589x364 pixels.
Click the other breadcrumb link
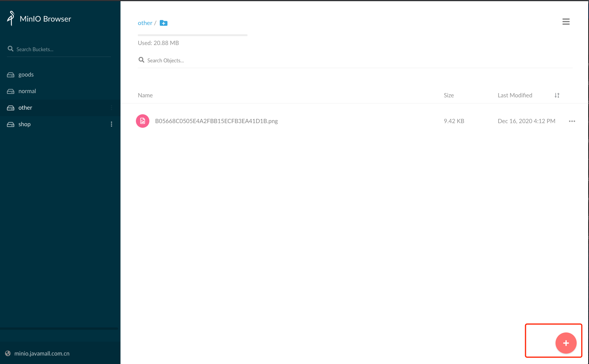point(145,23)
